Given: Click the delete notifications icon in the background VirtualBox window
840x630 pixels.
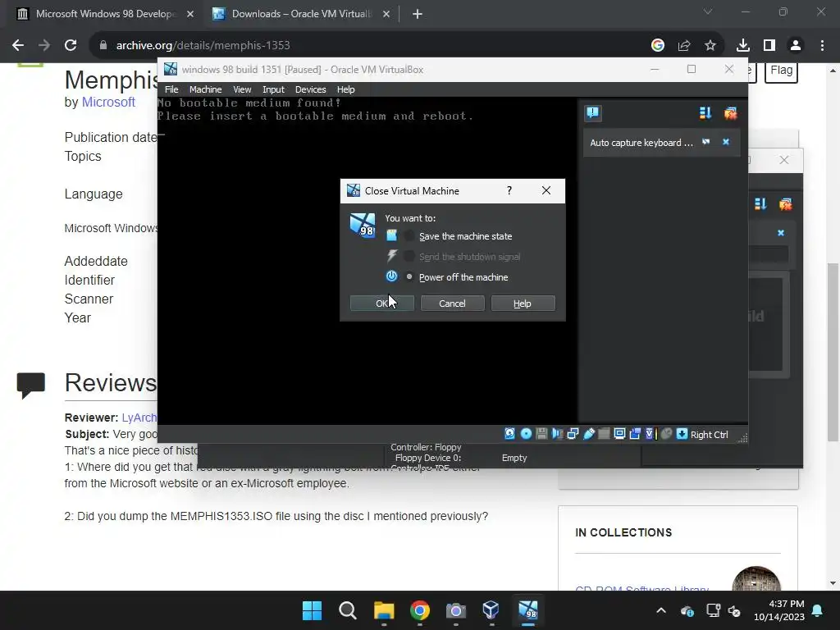Looking at the screenshot, I should coord(785,204).
